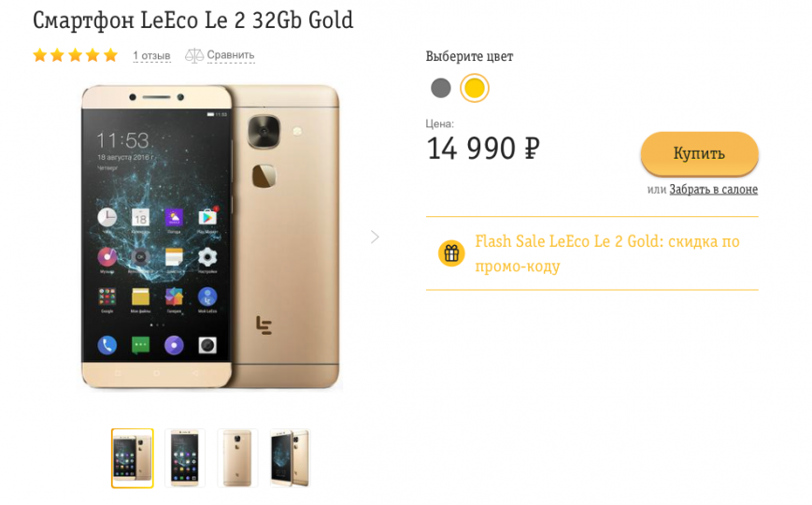Click the fifth rating star
This screenshot has width=812, height=505.
110,55
